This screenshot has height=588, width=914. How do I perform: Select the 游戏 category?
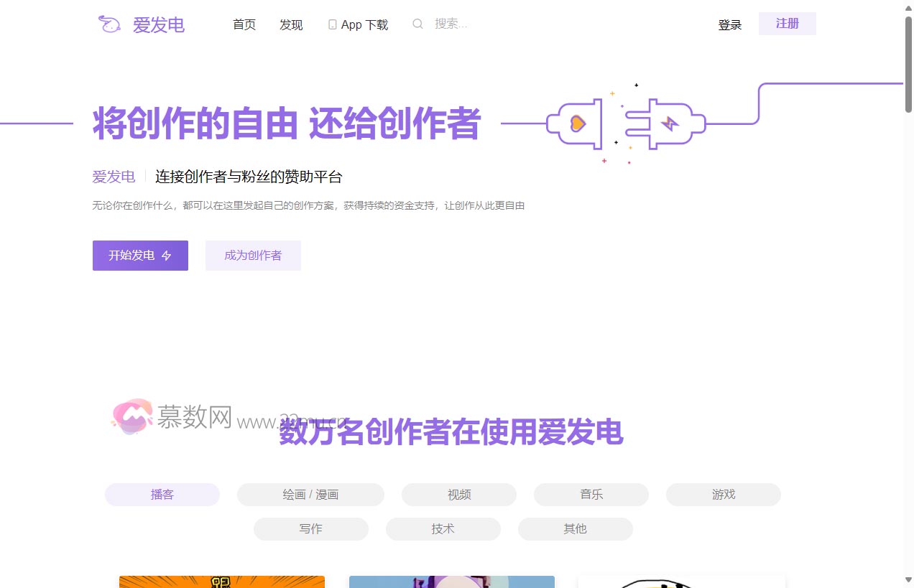[723, 494]
